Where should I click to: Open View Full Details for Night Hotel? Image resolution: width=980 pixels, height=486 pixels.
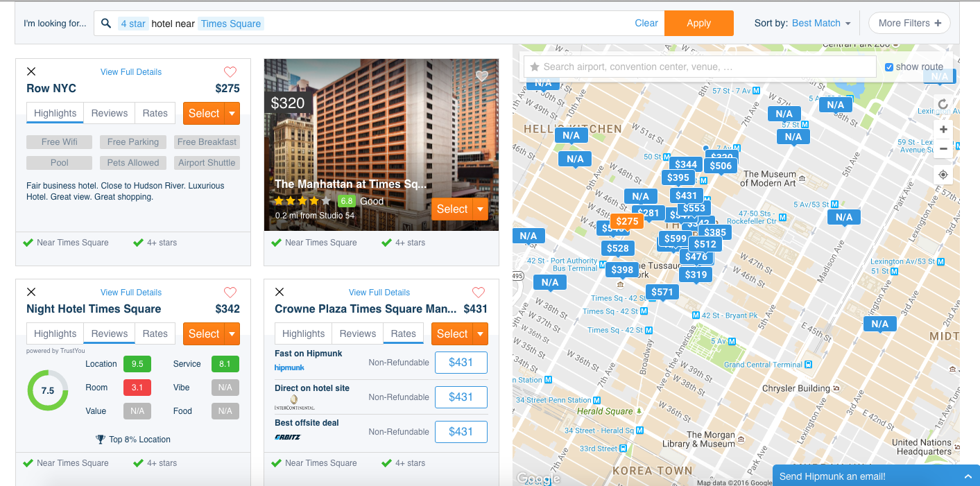tap(131, 292)
